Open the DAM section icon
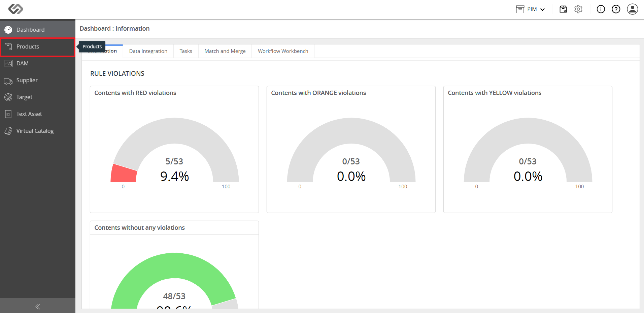Screen dimensions: 644x313 pyautogui.click(x=8, y=63)
